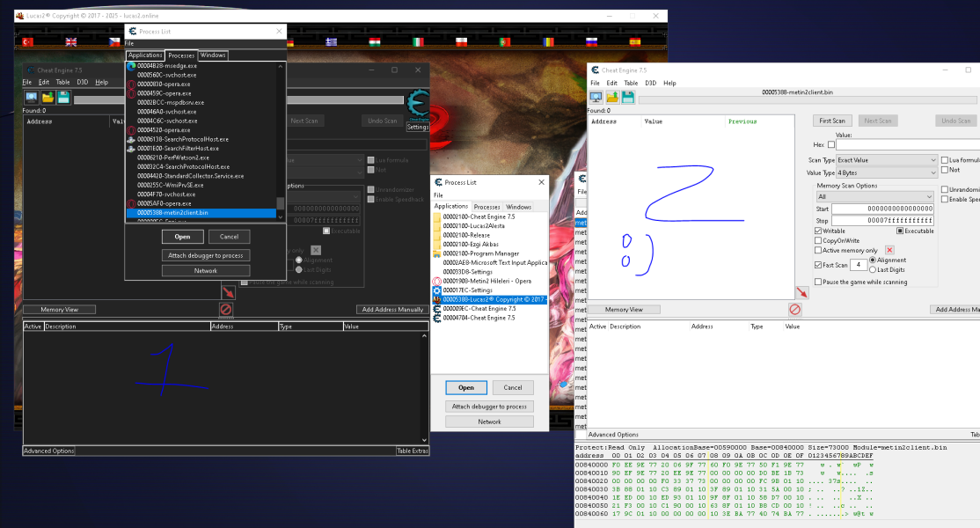Open the Value Type dropdown showing 4 Bytes
The image size is (980, 528).
tap(886, 173)
